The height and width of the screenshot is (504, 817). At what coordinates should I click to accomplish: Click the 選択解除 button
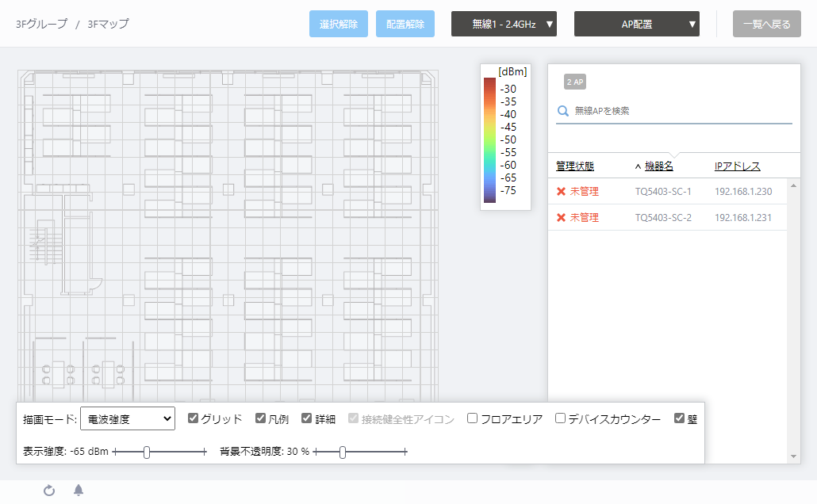[339, 24]
